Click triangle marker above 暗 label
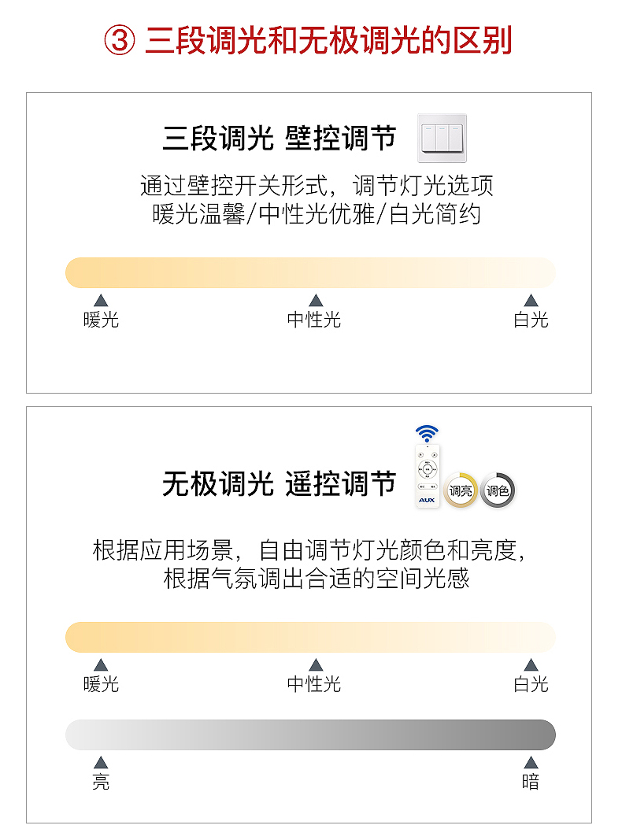Screen dimensions: 622x840 click(531, 762)
